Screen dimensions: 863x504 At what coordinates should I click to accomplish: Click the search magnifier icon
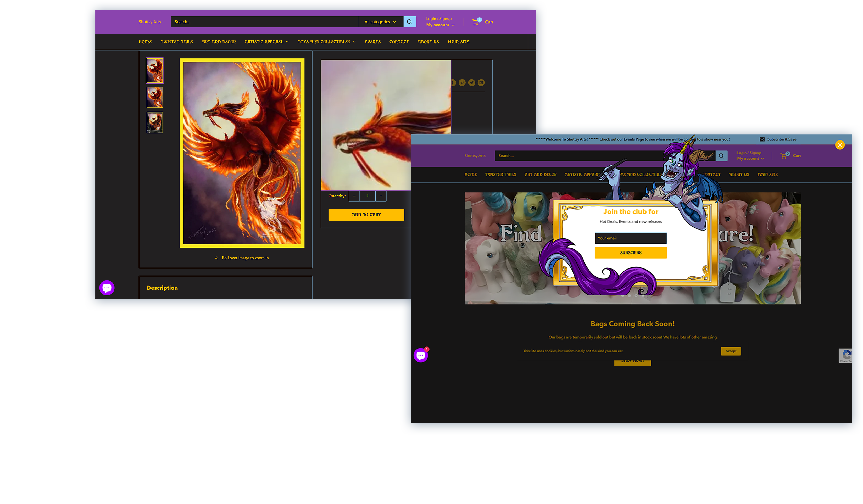point(410,21)
